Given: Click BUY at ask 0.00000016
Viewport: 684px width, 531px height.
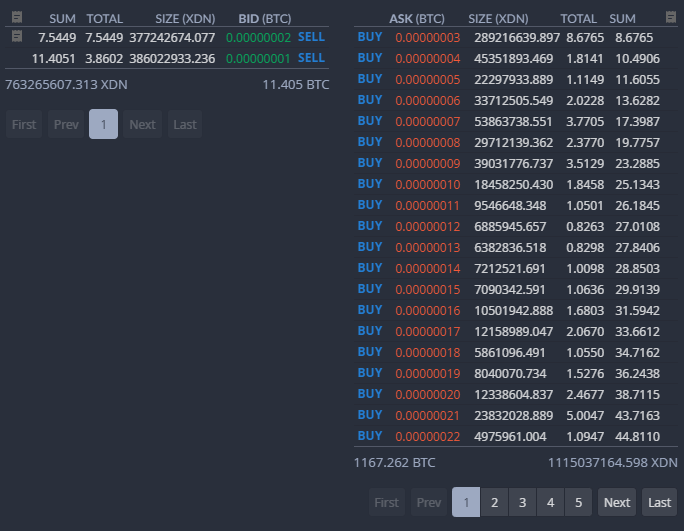Looking at the screenshot, I should [370, 310].
